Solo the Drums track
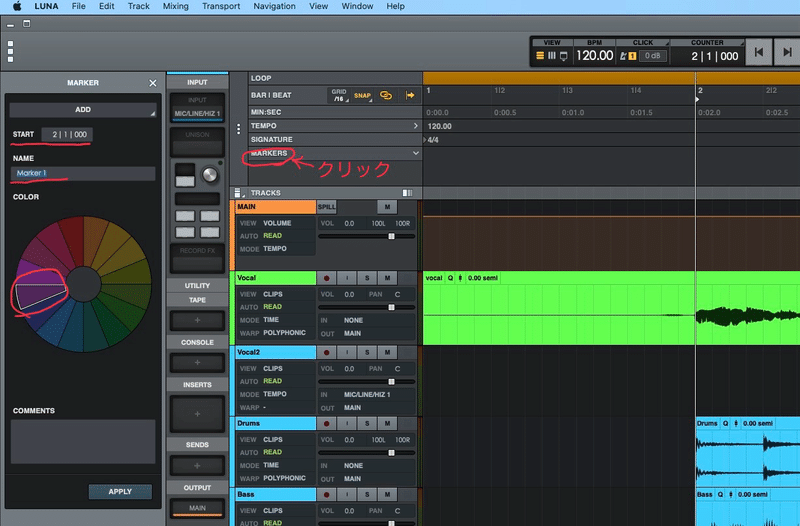The width and height of the screenshot is (800, 526). (367, 423)
